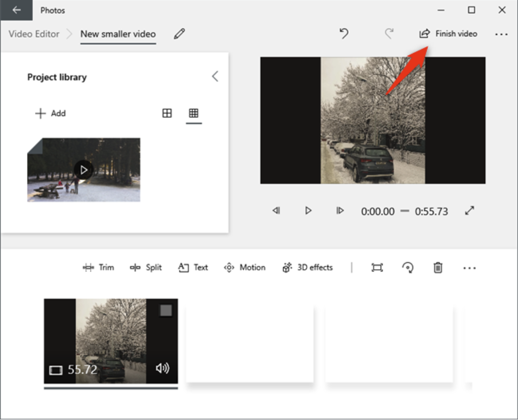Switch Project library to large thumbnail view
518x420 pixels.
[x=167, y=113]
